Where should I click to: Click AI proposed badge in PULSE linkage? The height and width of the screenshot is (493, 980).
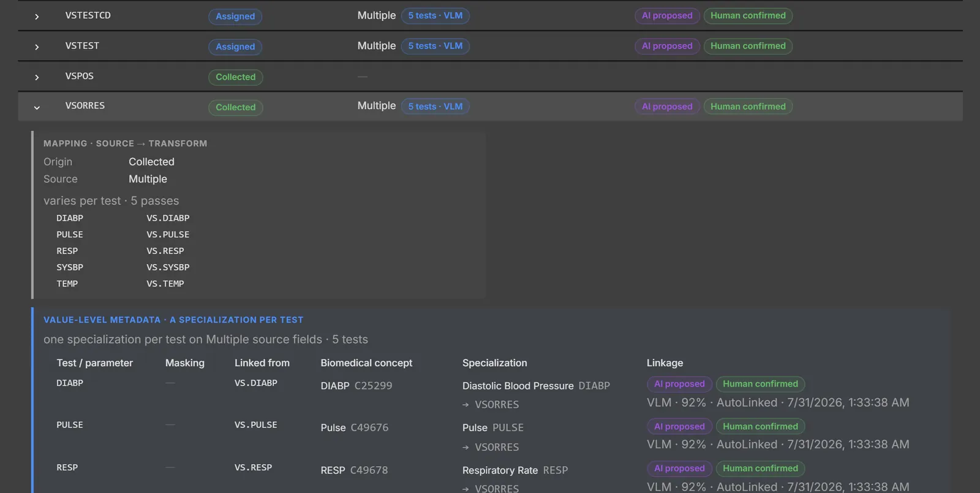click(679, 426)
